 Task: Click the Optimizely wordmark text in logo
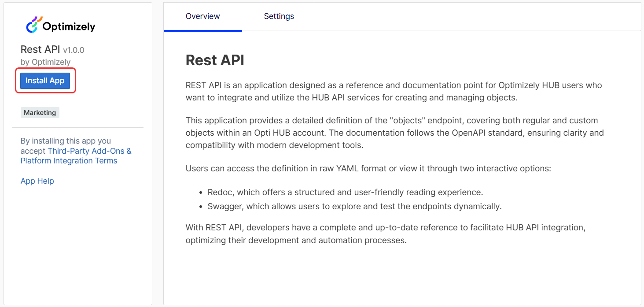69,27
